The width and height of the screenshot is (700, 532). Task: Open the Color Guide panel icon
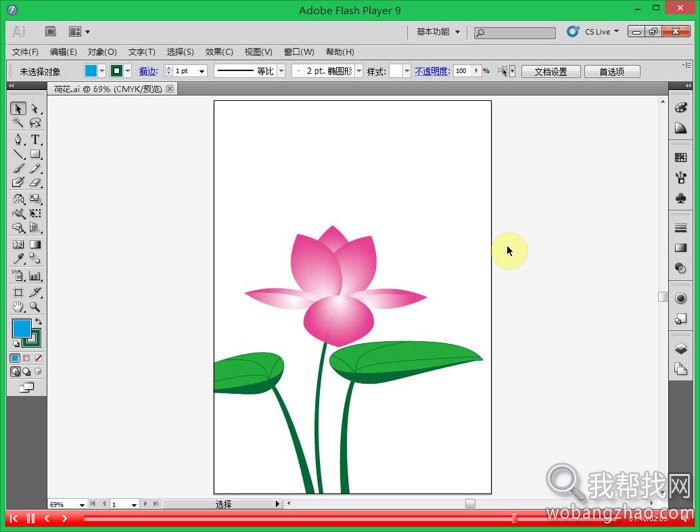[x=680, y=128]
